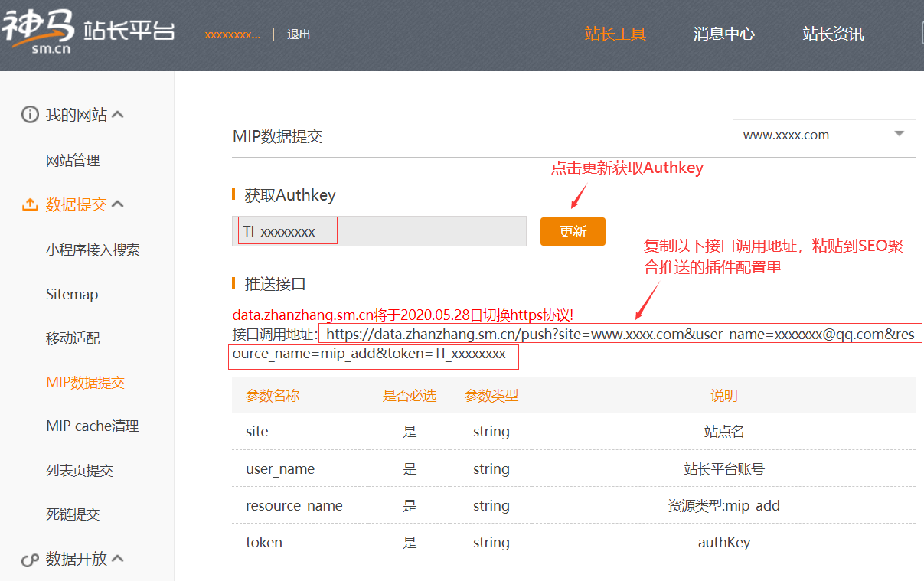This screenshot has height=581, width=924.
Task: Click the 资源类型:mip_add description cell
Action: pos(724,506)
